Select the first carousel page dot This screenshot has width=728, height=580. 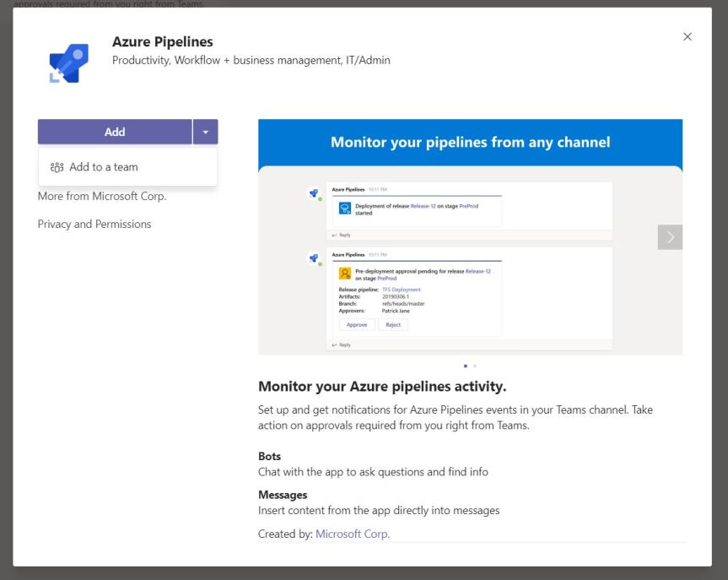(x=465, y=366)
